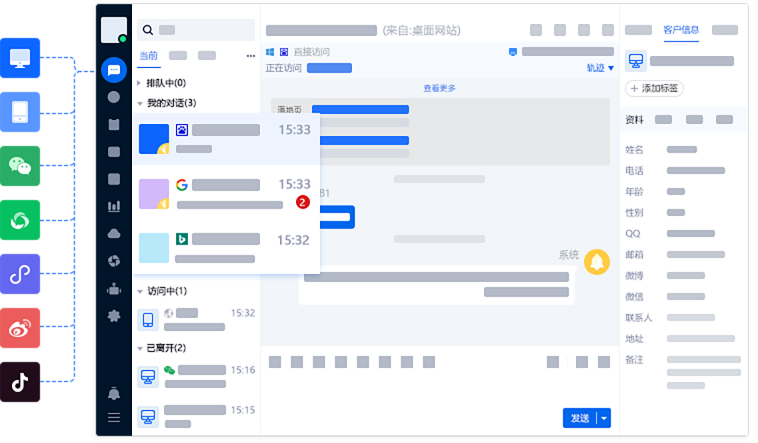Switch to the 客户信息 tab
The width and height of the screenshot is (758, 443).
[x=681, y=30]
